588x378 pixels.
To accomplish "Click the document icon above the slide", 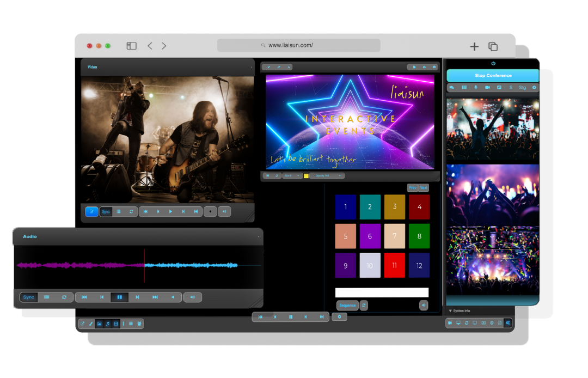I will coord(414,67).
